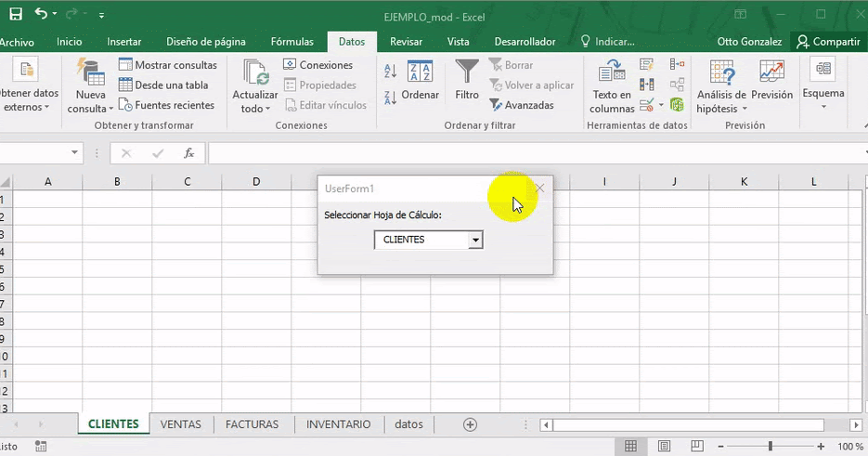Open the Diseño de página tab
The width and height of the screenshot is (868, 456).
coord(206,42)
